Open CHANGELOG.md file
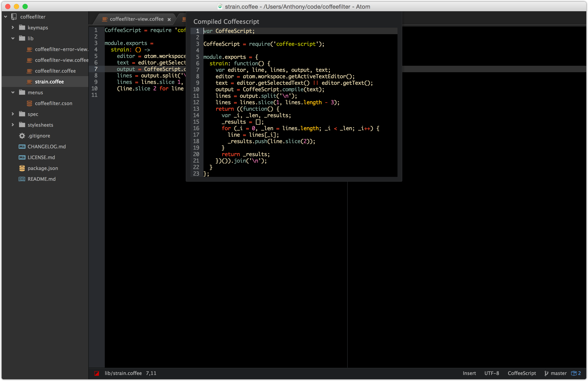 [x=47, y=147]
